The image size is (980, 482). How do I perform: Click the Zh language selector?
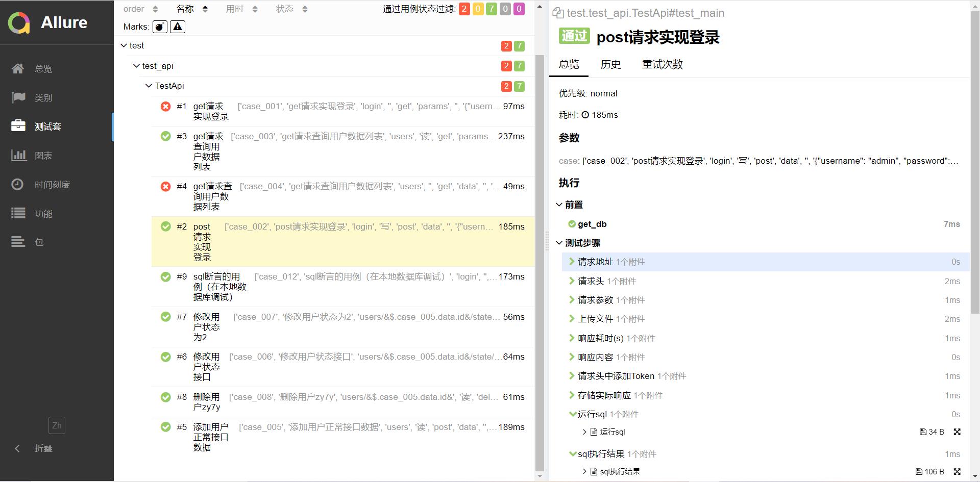[x=57, y=425]
